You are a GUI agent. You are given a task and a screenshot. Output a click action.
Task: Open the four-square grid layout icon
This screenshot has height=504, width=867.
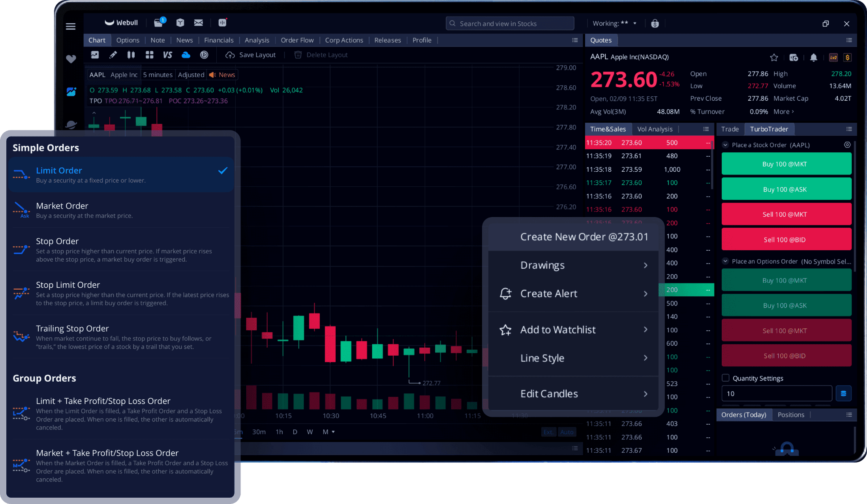point(149,55)
